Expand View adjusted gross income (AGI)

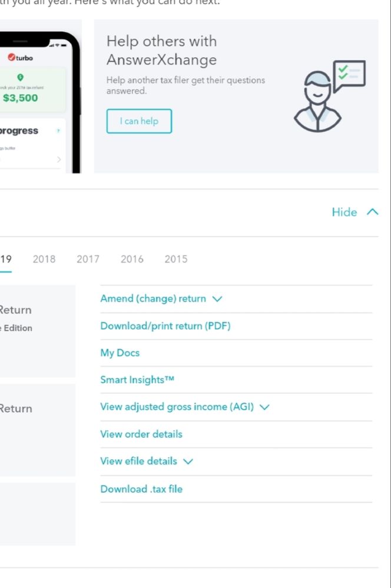[264, 407]
